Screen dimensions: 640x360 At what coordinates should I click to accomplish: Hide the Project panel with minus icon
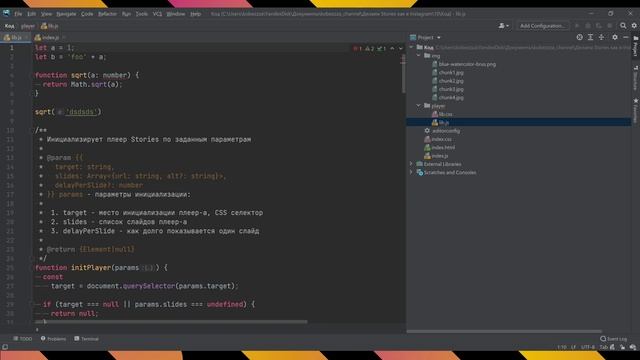point(626,37)
